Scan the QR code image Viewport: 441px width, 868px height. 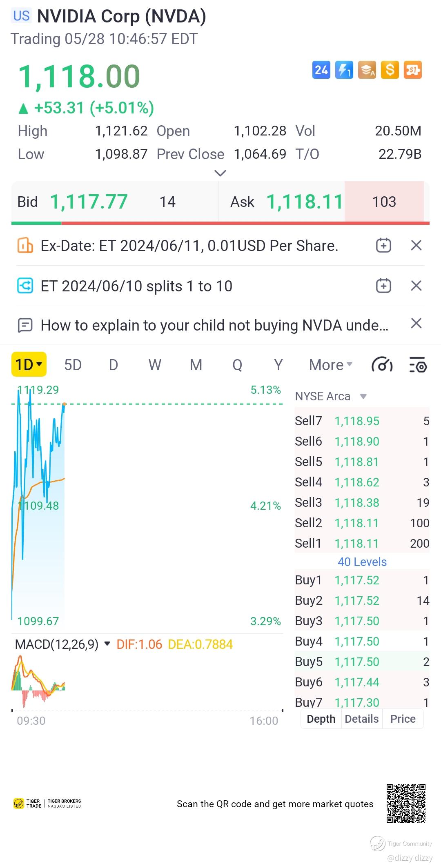406,803
